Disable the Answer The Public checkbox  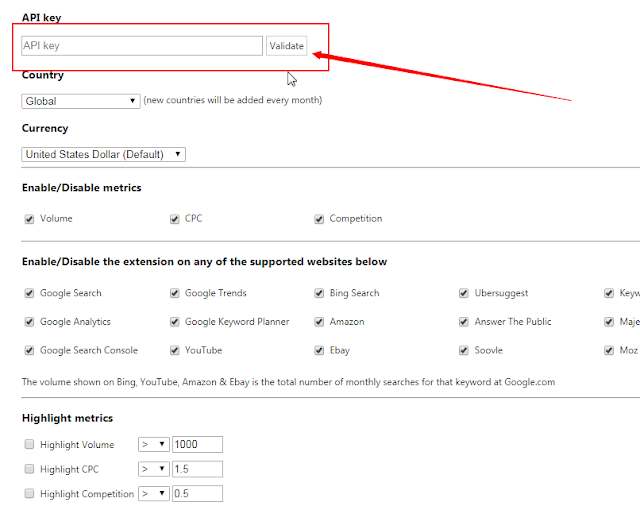[464, 322]
